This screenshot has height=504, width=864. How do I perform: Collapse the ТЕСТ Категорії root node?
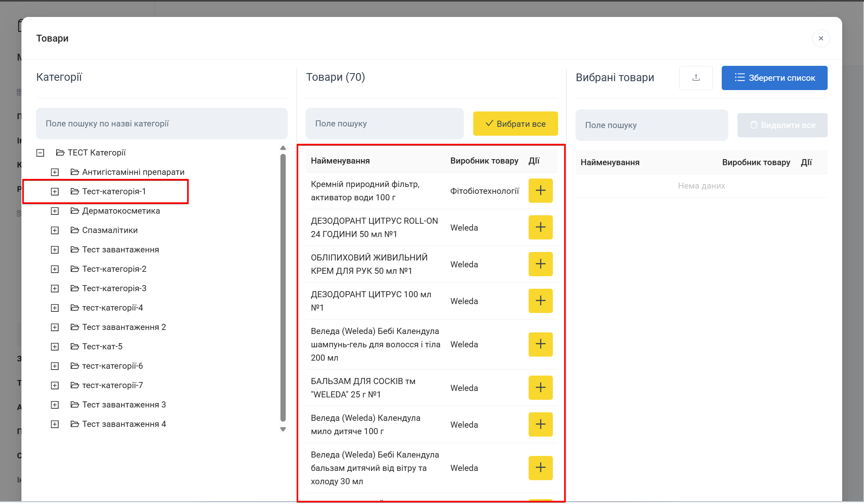point(40,153)
